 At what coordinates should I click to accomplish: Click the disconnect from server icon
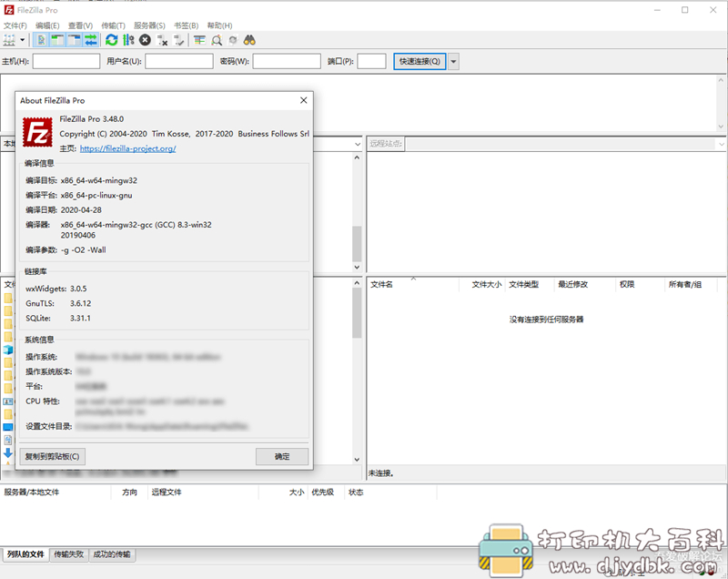pos(162,40)
